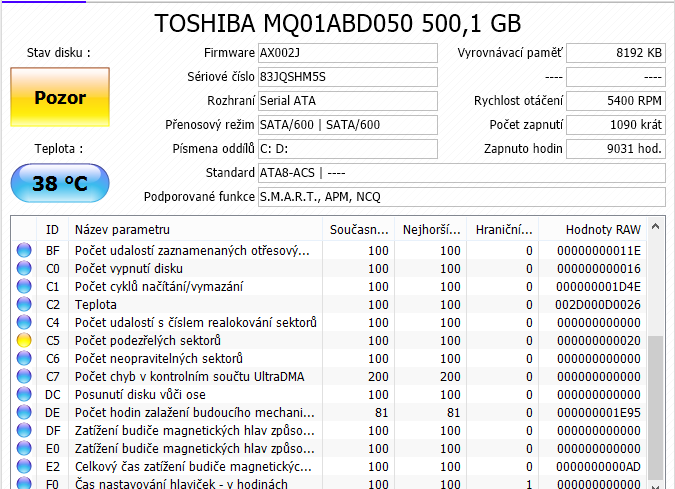Click the blue status icon of row DE
Viewport: 675px width, 489px height.
(x=24, y=413)
